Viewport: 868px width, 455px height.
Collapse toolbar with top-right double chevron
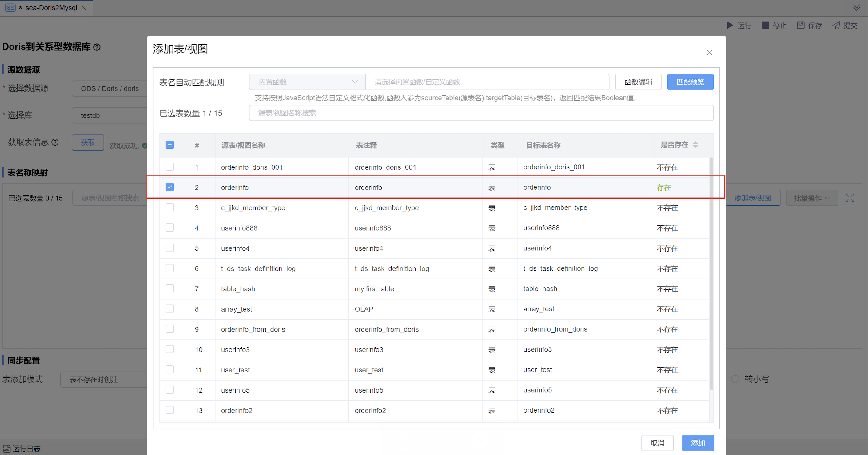[x=856, y=7]
